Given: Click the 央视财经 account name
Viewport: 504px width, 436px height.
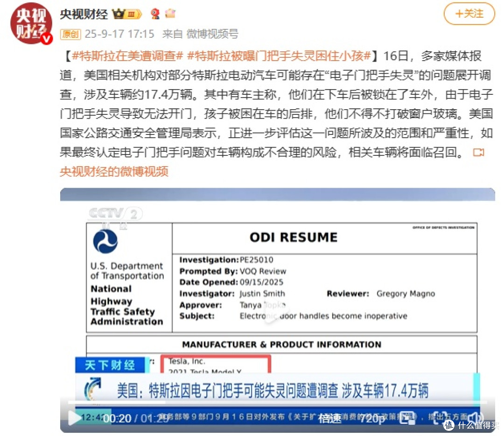Looking at the screenshot, I should coord(84,14).
